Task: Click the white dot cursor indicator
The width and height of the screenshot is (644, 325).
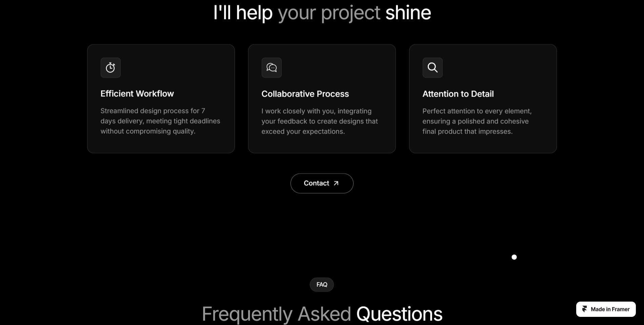Action: click(x=514, y=257)
